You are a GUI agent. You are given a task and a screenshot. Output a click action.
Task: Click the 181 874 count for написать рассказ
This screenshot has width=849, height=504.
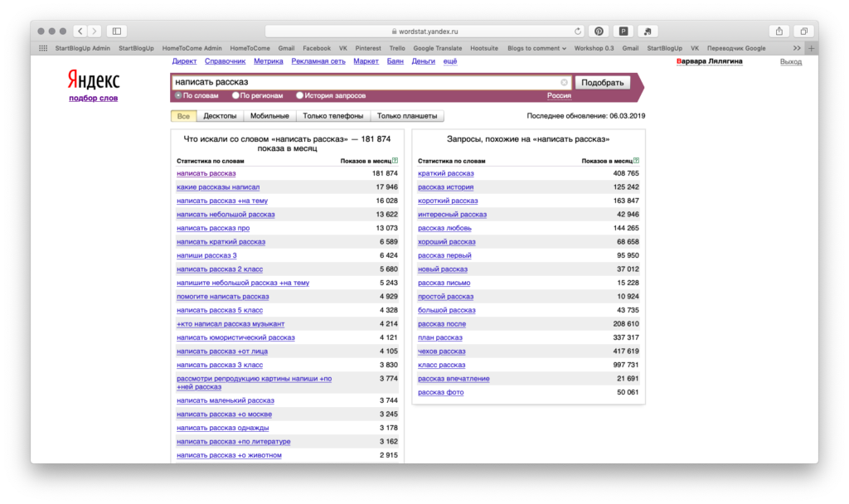pos(385,173)
